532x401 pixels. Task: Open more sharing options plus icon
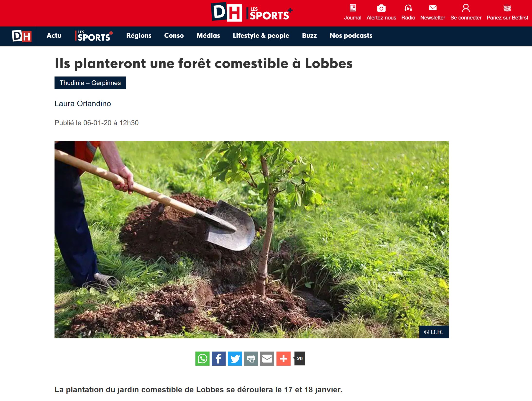(x=284, y=358)
